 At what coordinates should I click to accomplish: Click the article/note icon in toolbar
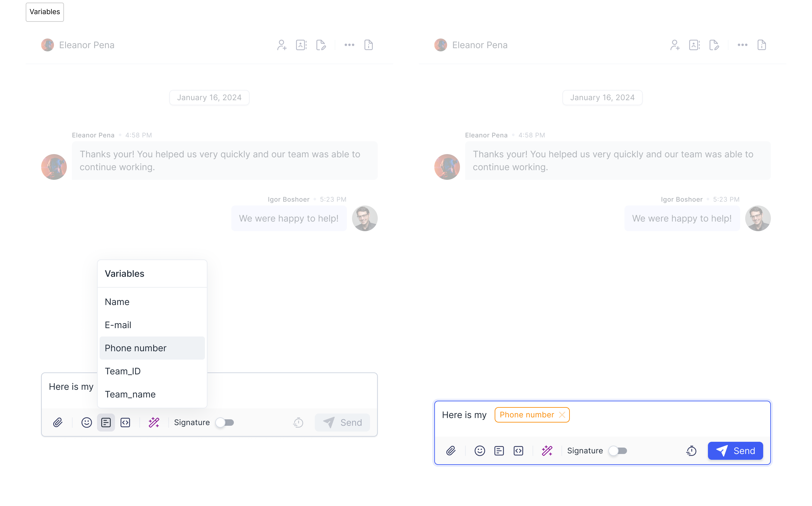point(105,423)
